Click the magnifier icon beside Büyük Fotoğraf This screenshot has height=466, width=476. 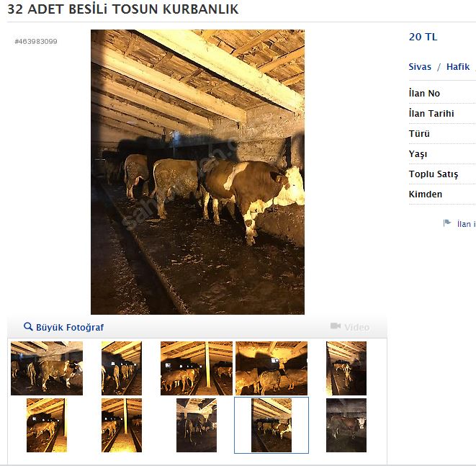pos(28,326)
